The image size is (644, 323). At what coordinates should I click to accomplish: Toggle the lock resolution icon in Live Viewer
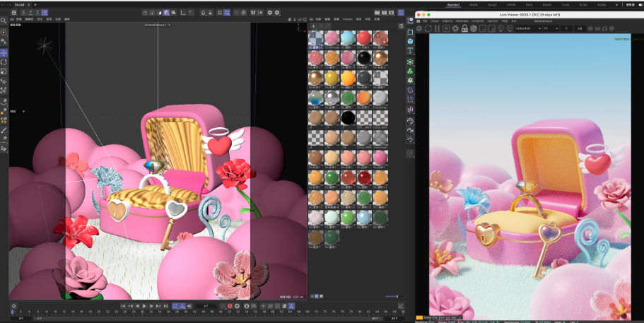point(464,28)
